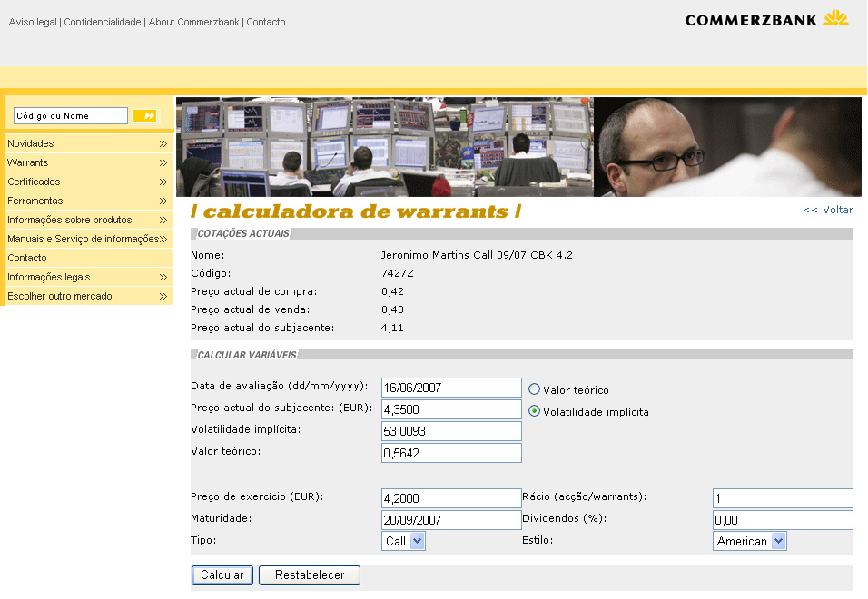Screen dimensions: 868x599
Task: Click the Calcular button
Action: pos(222,575)
